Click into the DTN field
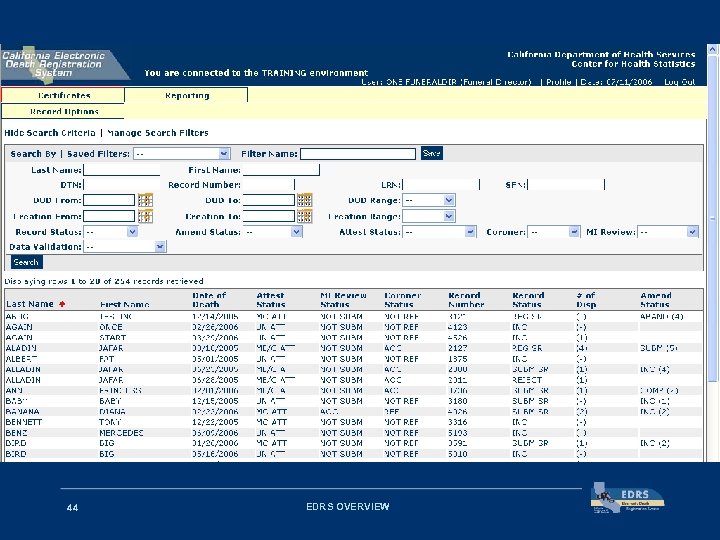 (122, 185)
